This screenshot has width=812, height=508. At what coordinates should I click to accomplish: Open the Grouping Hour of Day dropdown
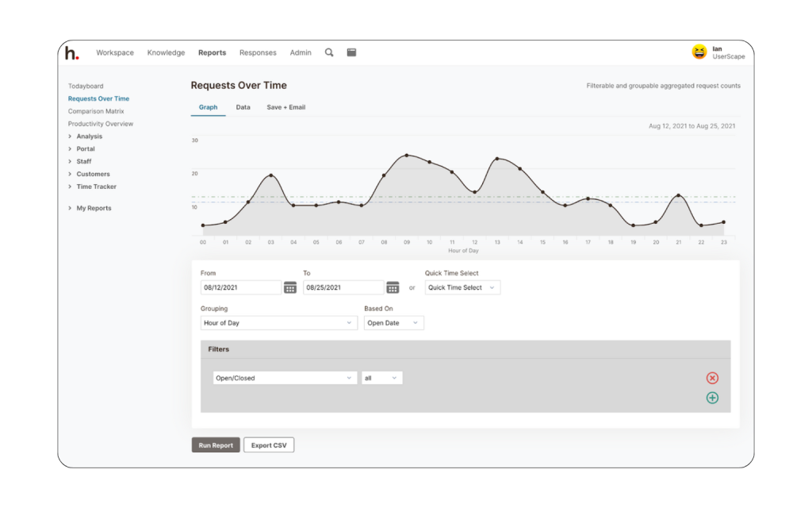pos(279,323)
